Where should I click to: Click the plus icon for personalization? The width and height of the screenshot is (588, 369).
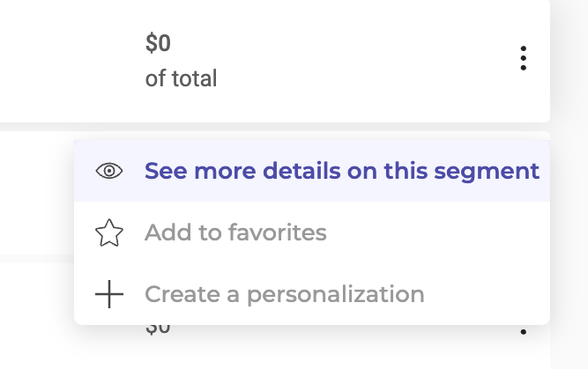109,294
